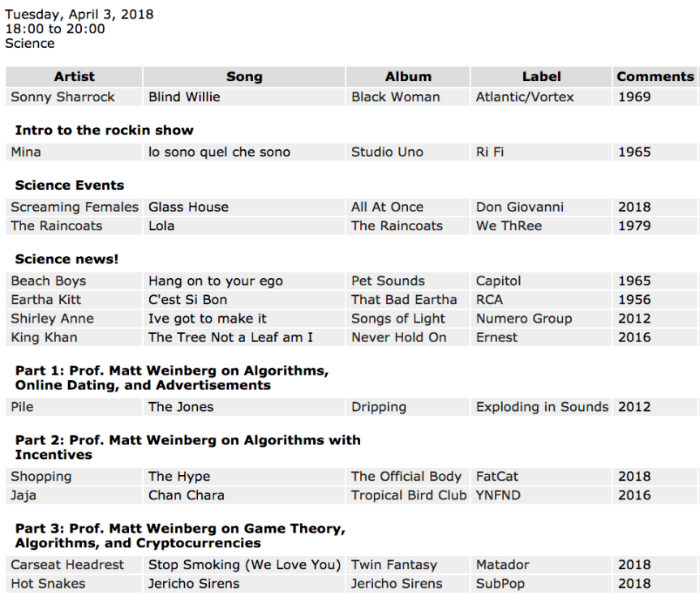Click the Pet Sounds album cell
This screenshot has width=700, height=604.
[x=388, y=281]
